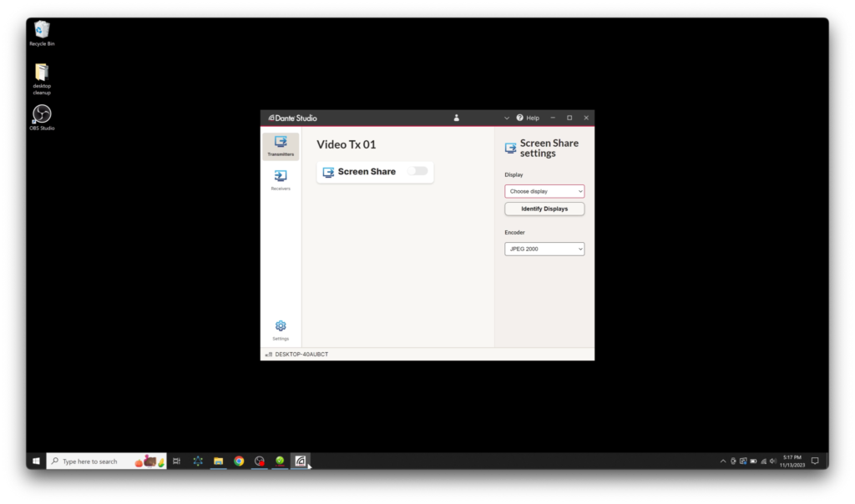Open the Transmitters section in sidebar

point(281,146)
